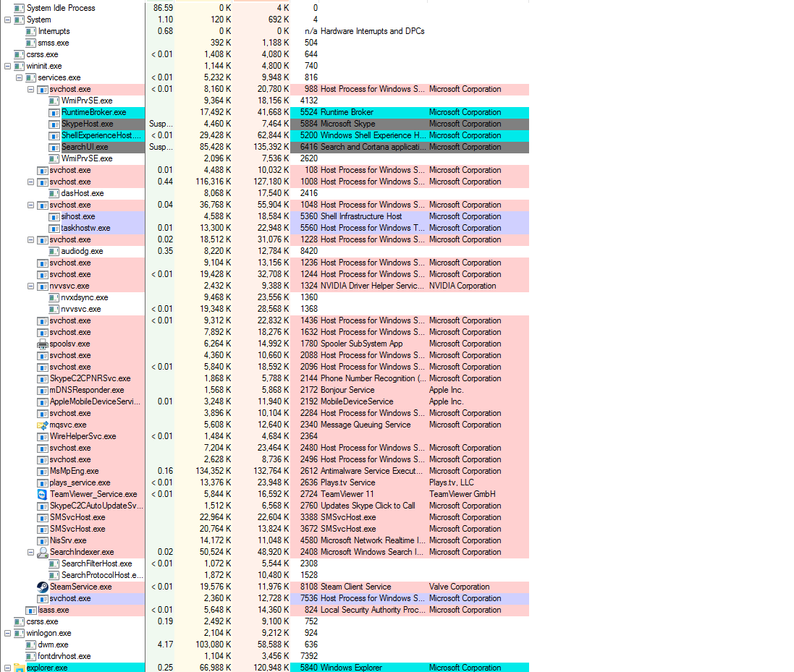Click the SearchUI.exe process icon
Image resolution: width=794 pixels, height=672 pixels.
click(54, 148)
